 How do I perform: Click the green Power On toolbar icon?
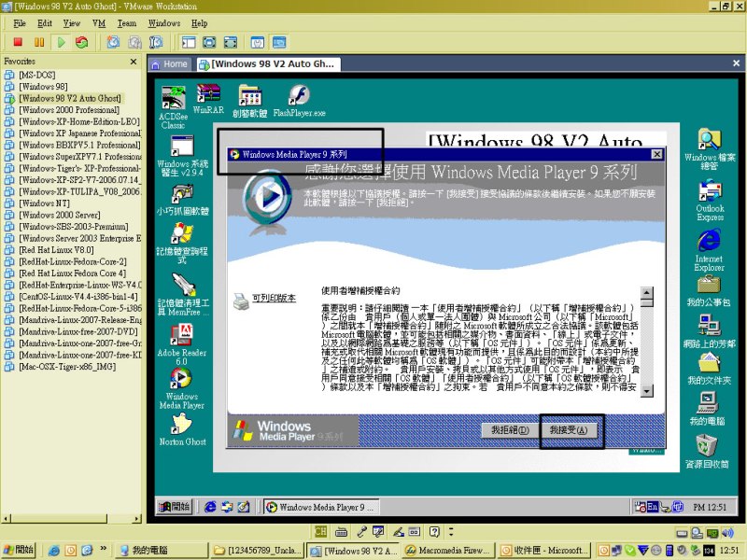[x=61, y=42]
